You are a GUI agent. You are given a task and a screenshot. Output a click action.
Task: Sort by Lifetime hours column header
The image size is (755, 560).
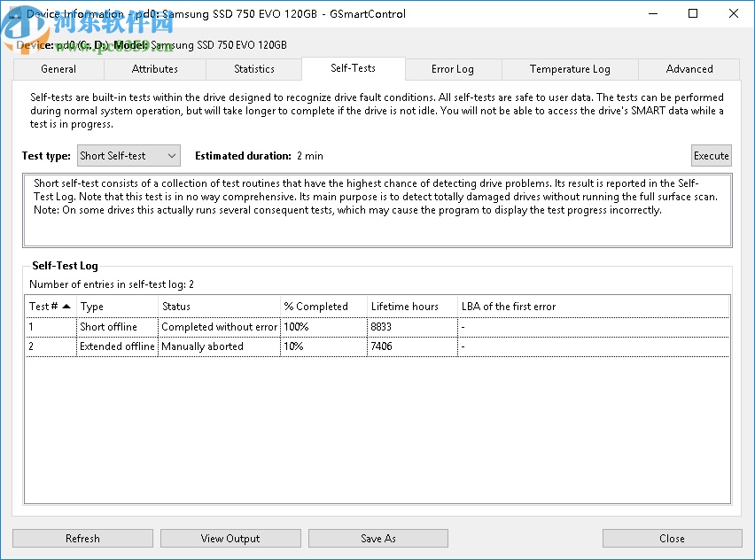point(412,307)
